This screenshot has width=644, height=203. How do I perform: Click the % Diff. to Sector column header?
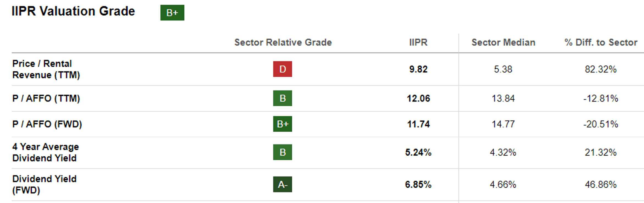click(x=601, y=43)
